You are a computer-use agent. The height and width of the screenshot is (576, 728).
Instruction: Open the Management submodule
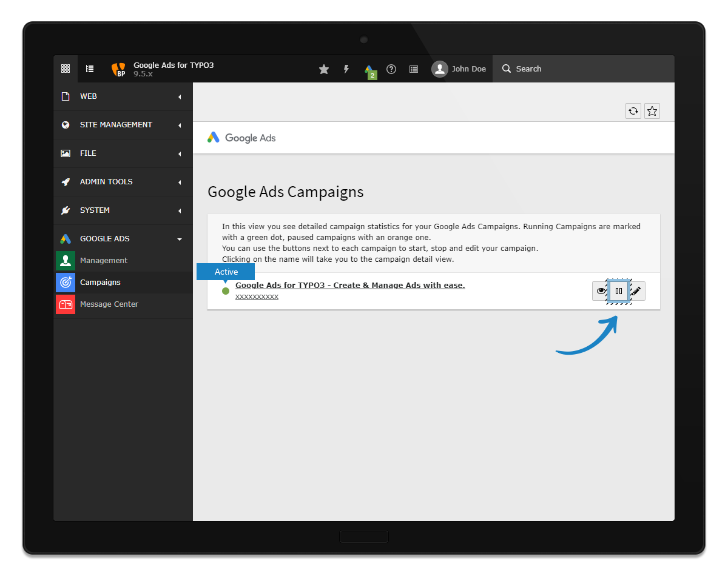click(123, 261)
